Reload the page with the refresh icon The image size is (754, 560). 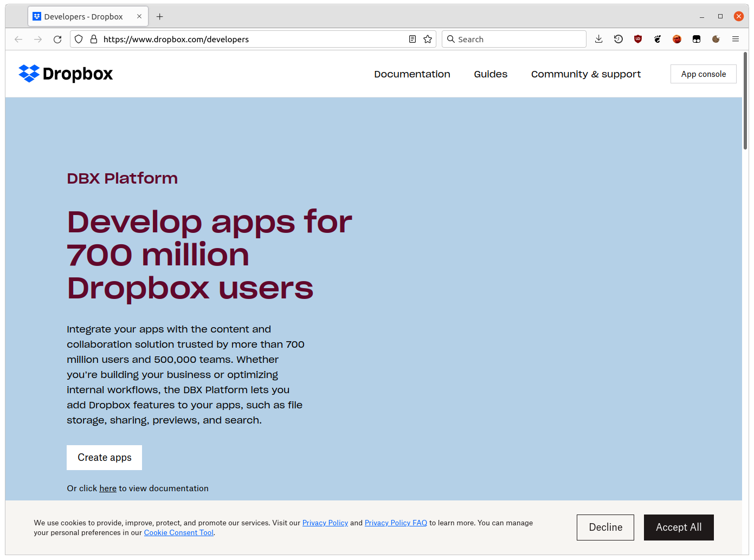pyautogui.click(x=57, y=39)
